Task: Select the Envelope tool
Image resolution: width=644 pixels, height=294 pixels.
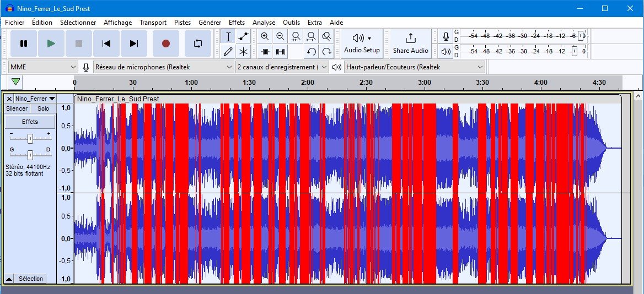Action: tap(244, 36)
